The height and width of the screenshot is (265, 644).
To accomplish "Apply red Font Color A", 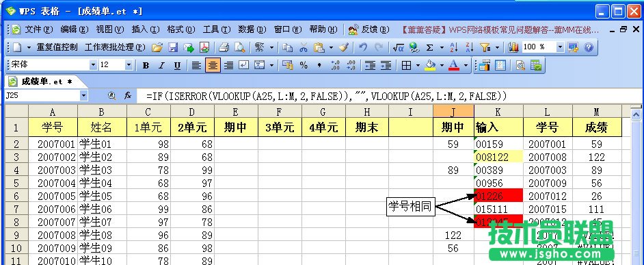I will tap(454, 65).
